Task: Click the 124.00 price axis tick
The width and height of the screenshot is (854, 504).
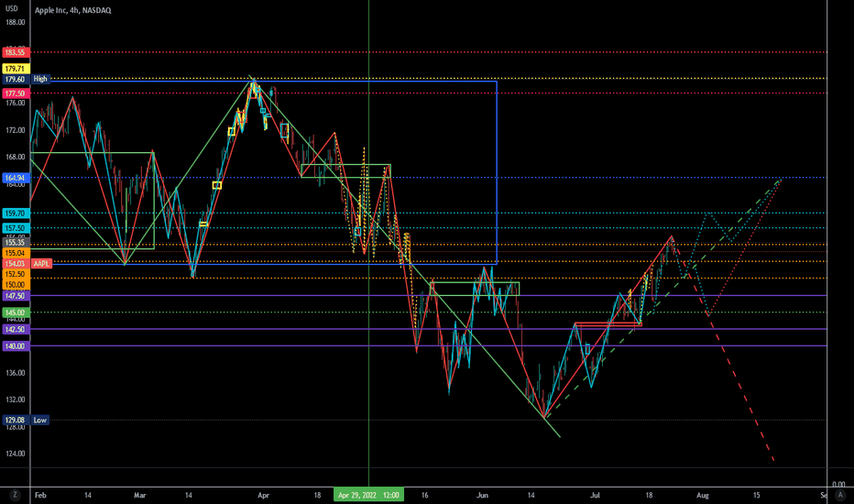Action: pyautogui.click(x=16, y=454)
